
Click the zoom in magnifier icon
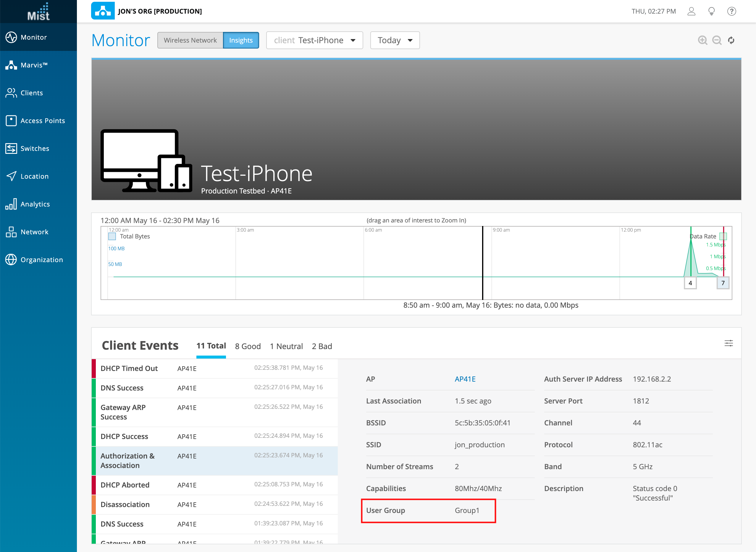(x=702, y=41)
